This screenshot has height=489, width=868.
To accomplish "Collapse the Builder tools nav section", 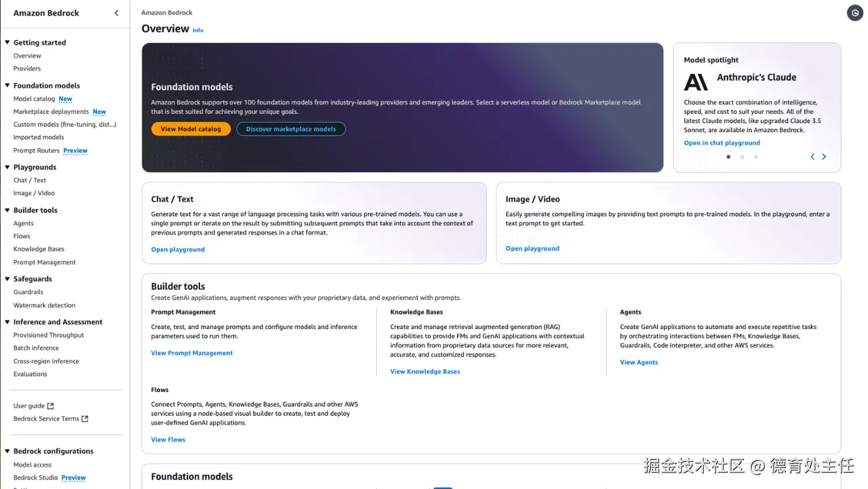I will tap(7, 210).
